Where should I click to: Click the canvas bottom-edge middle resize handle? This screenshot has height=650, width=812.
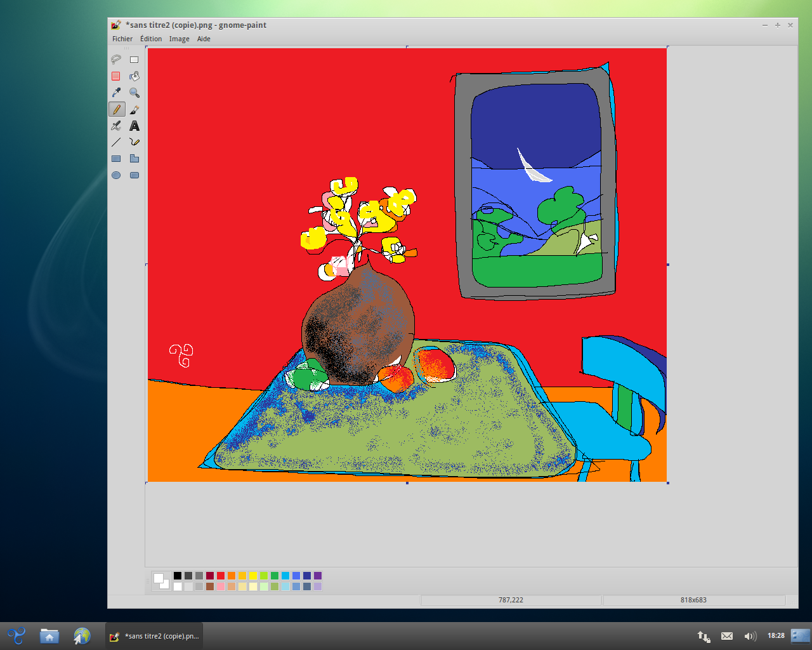click(x=407, y=483)
